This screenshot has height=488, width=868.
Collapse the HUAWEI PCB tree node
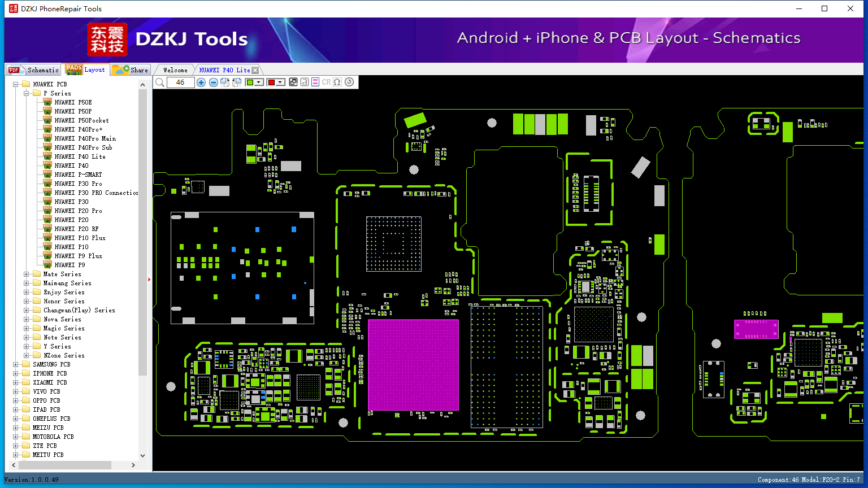click(x=16, y=84)
